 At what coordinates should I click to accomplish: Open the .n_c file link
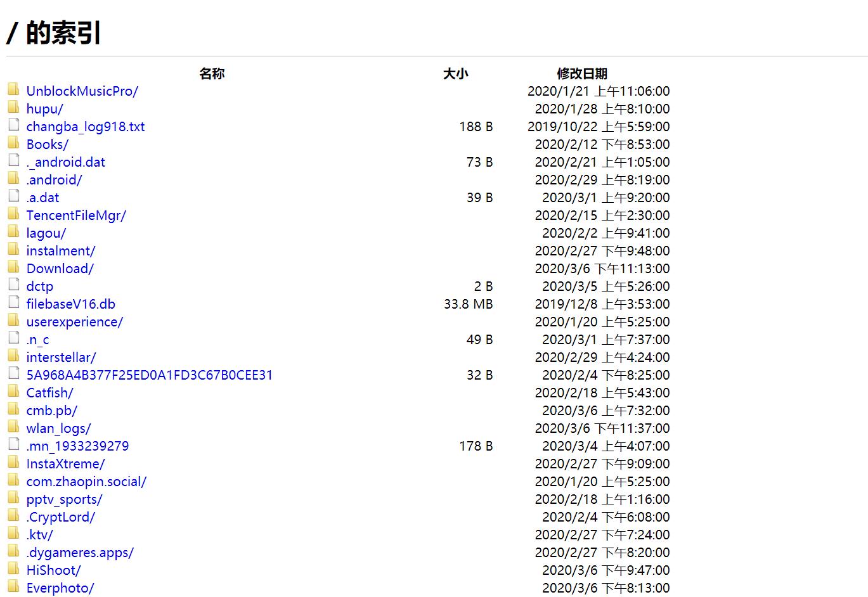pos(38,340)
